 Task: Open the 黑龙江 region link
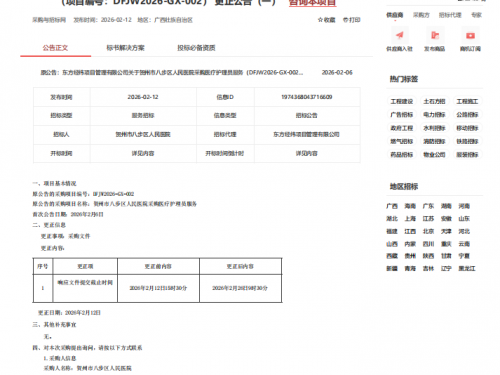467,269
